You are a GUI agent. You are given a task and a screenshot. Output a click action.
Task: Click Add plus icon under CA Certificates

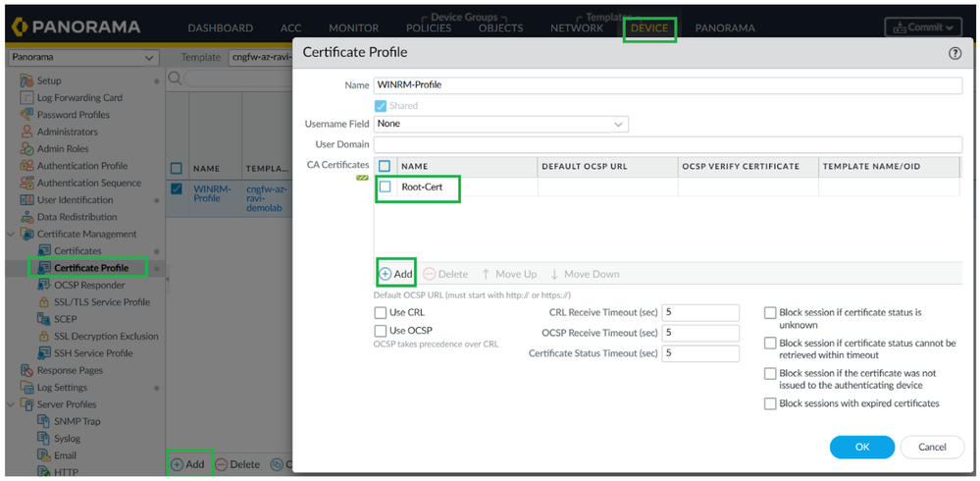tap(387, 274)
